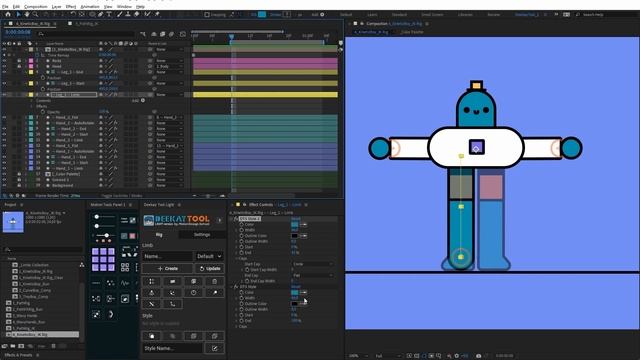The width and height of the screenshot is (640, 360).
Task: Toggle stopwatch for Outline Width property
Action: (242, 241)
